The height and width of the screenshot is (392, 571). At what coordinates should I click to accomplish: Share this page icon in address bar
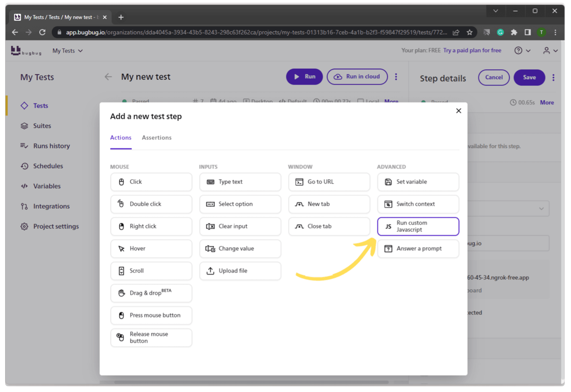(456, 32)
